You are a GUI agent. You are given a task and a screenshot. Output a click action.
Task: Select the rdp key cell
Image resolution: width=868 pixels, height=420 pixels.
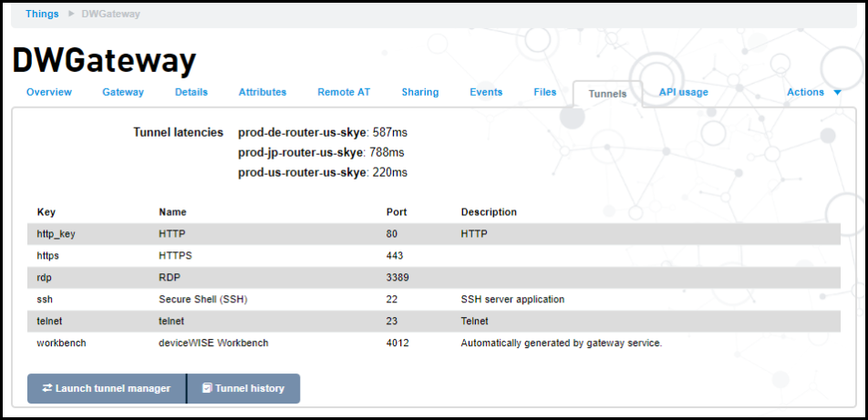pyautogui.click(x=43, y=278)
